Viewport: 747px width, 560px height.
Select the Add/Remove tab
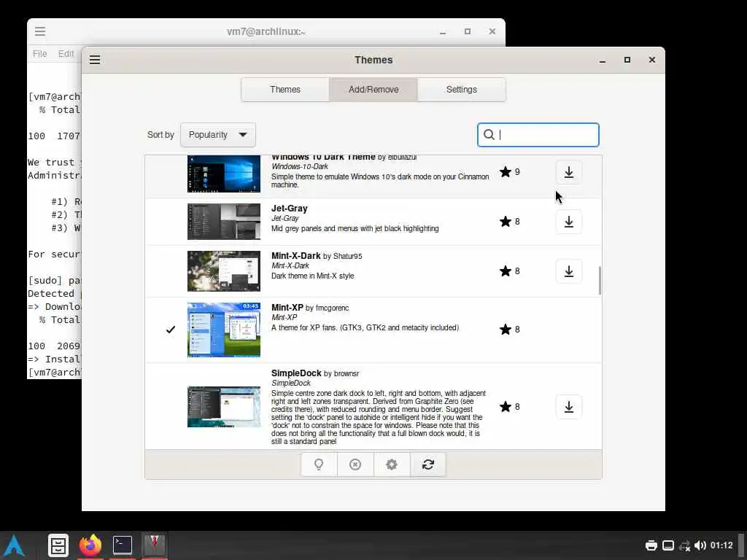tap(373, 90)
